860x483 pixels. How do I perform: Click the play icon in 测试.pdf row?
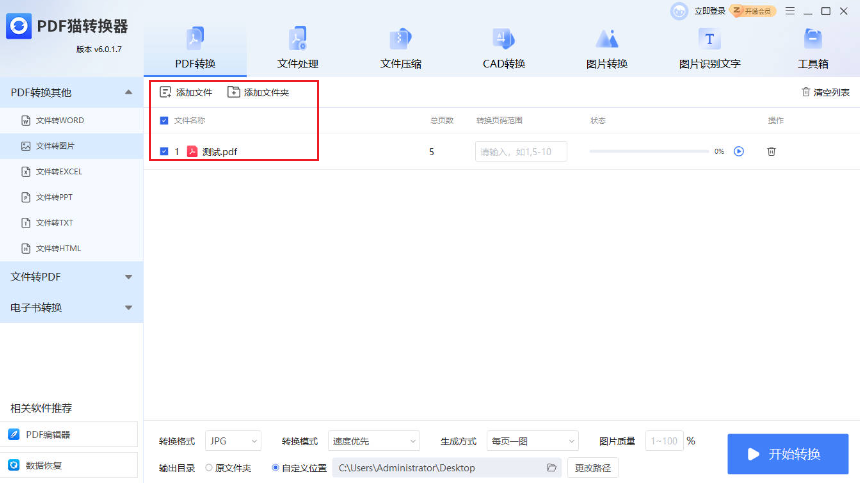coord(739,152)
